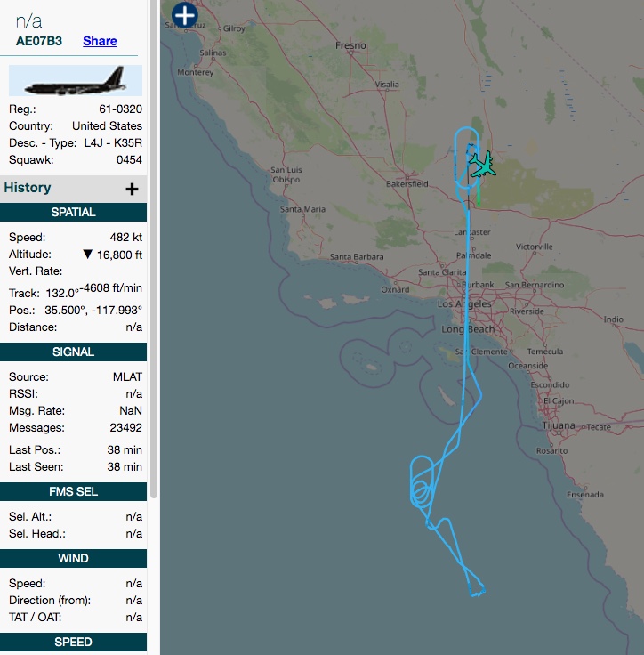Open the aircraft silhouette photo thumbnail
Viewport: 644px width, 655px height.
[x=75, y=81]
